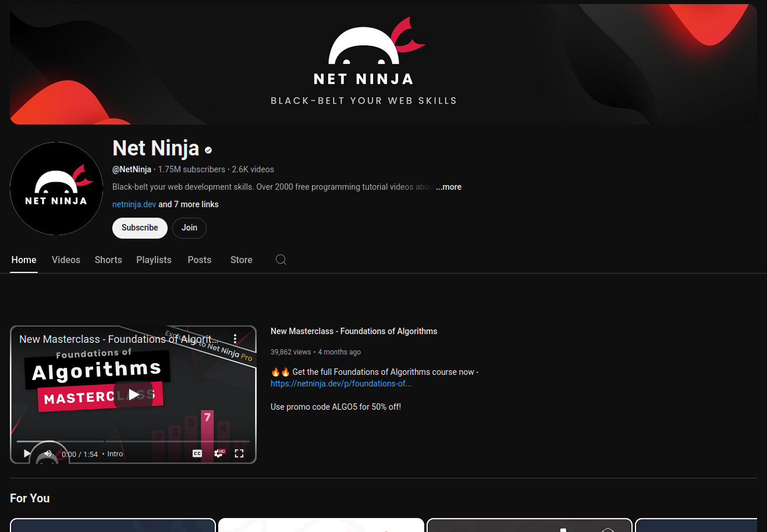Play the video with the player play button
Screen dimensions: 767x532
(27, 453)
